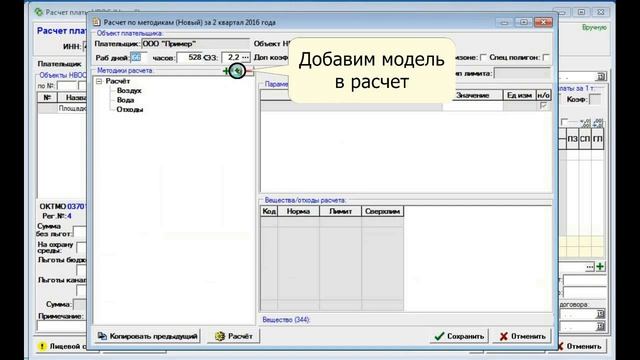Click the ПЗ column header in background window

(572, 139)
